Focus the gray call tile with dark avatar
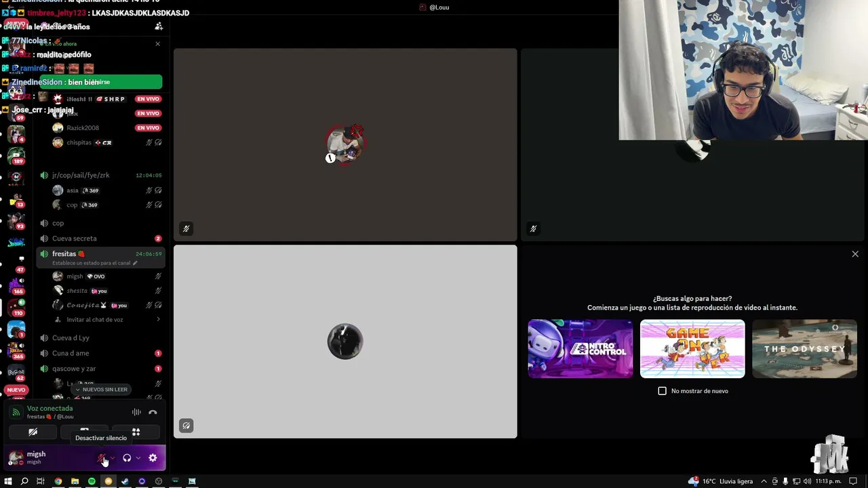Image resolution: width=868 pixels, height=488 pixels. 345,342
